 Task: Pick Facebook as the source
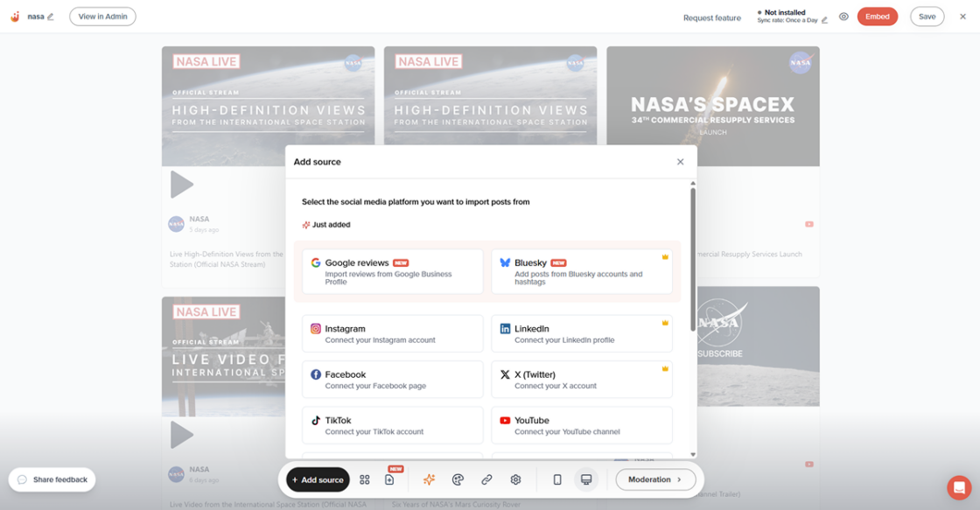[x=393, y=380]
